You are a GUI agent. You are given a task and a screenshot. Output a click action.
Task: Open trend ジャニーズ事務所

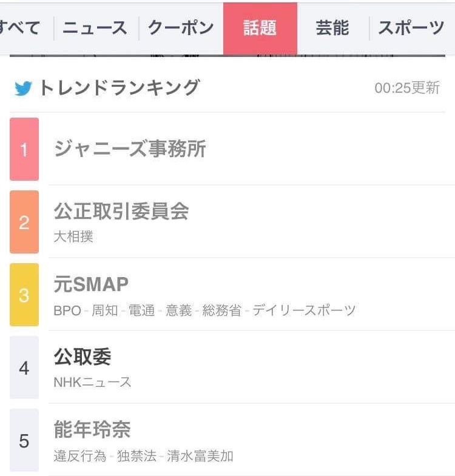pyautogui.click(x=130, y=149)
